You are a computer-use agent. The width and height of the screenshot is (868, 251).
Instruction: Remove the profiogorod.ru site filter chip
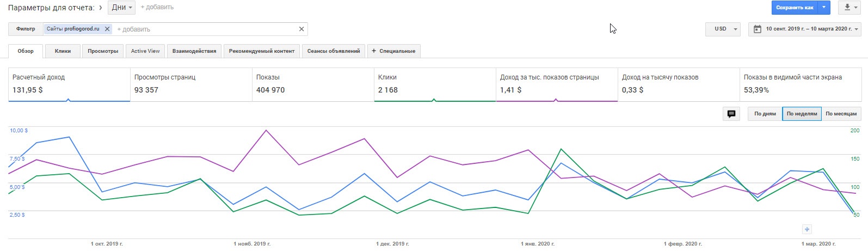(x=107, y=29)
